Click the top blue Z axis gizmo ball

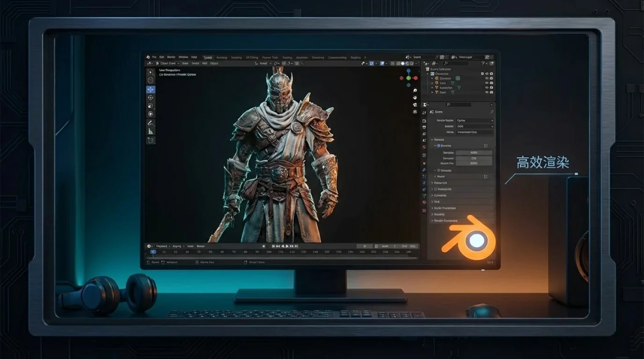[409, 71]
